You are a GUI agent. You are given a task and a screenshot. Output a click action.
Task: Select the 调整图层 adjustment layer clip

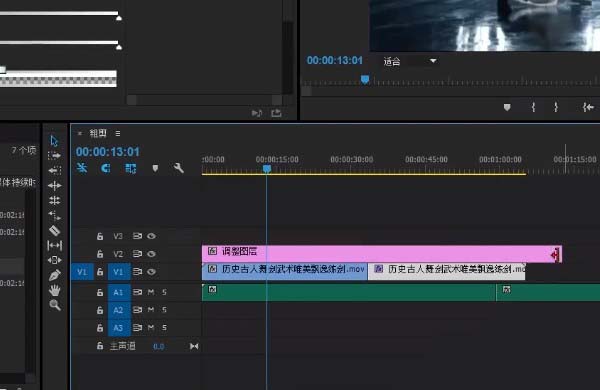tap(382, 253)
